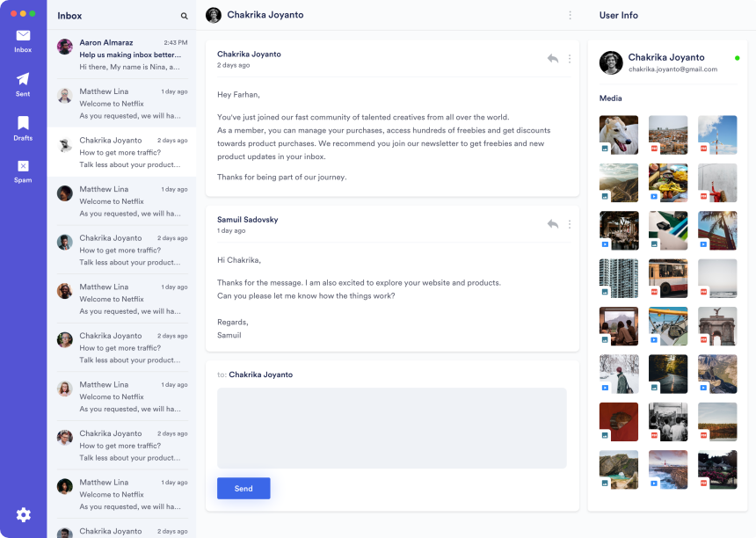The height and width of the screenshot is (538, 756).
Task: Reply to Chakrika Joyanto's message
Action: click(552, 59)
